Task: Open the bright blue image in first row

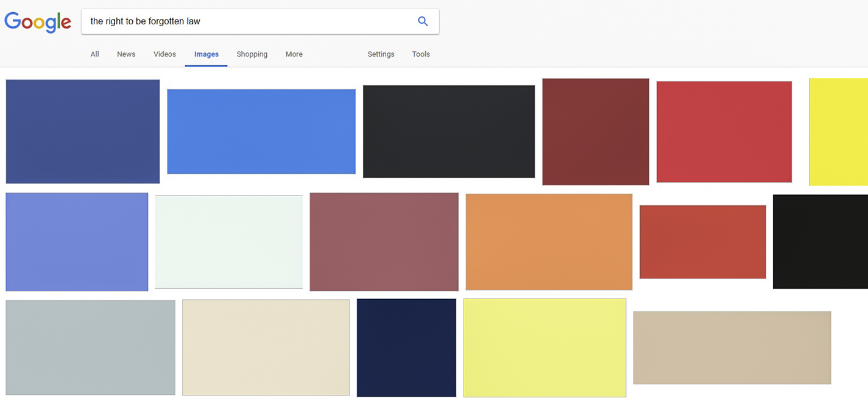Action: coord(261,132)
